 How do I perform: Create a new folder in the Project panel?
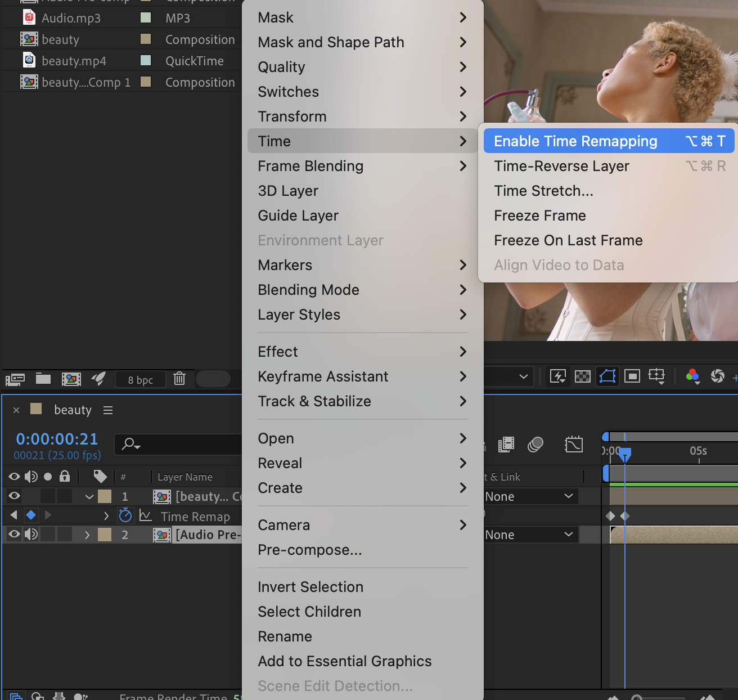[43, 379]
